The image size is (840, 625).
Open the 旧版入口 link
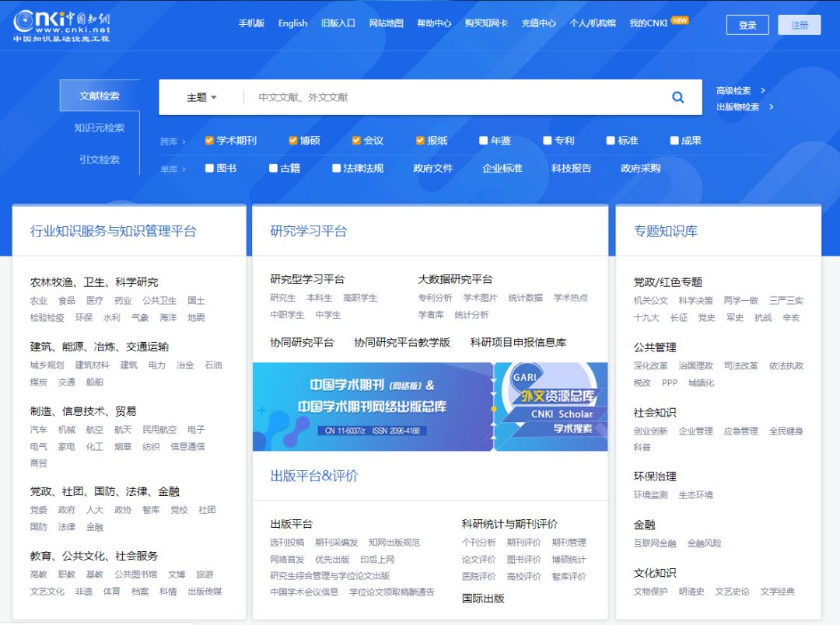(338, 23)
